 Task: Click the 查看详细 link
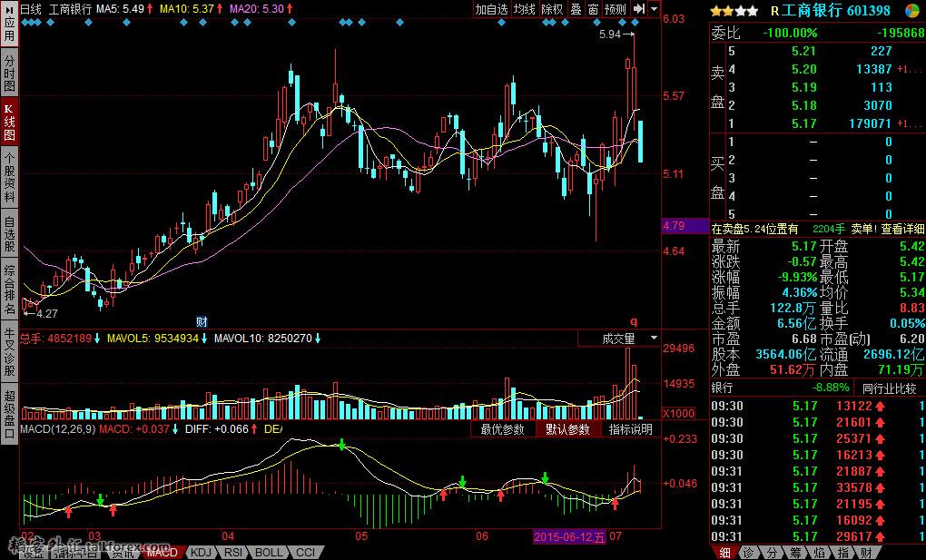903,229
